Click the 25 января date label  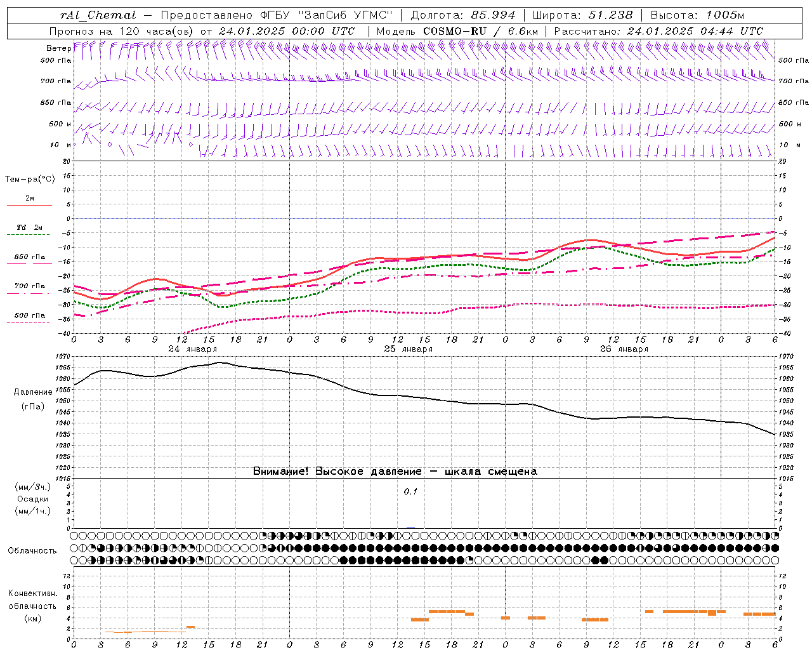pos(408,349)
